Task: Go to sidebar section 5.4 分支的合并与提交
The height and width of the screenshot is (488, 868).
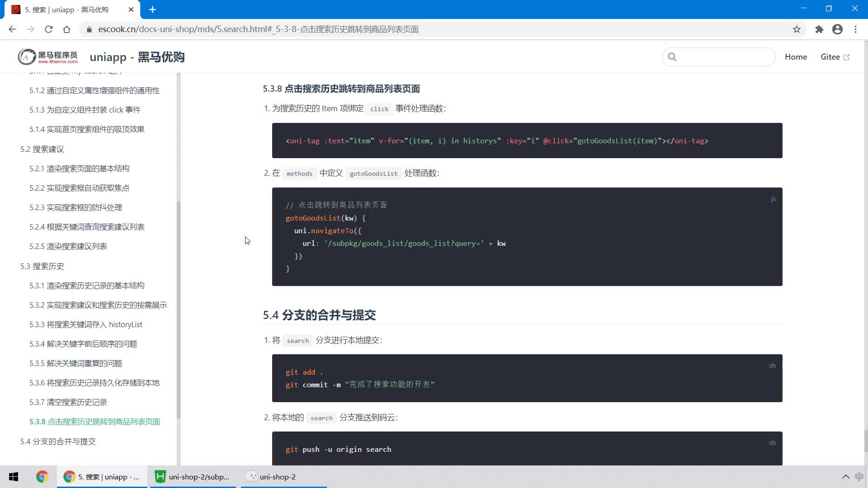Action: [x=58, y=441]
